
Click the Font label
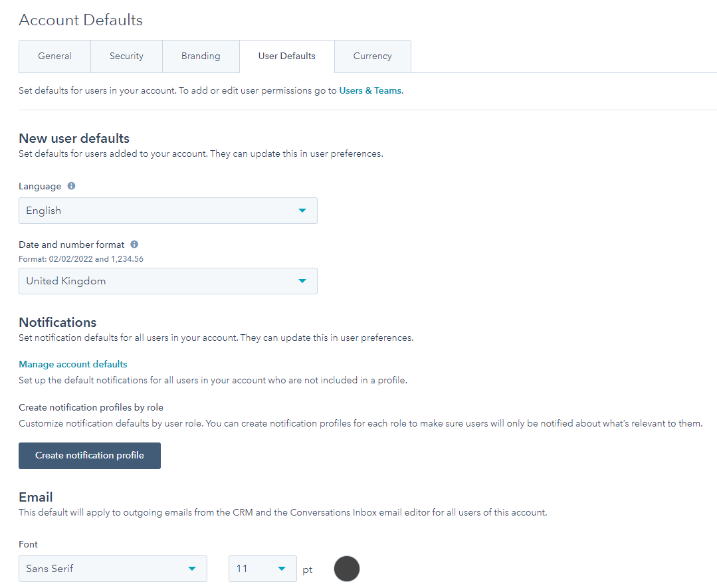(28, 544)
